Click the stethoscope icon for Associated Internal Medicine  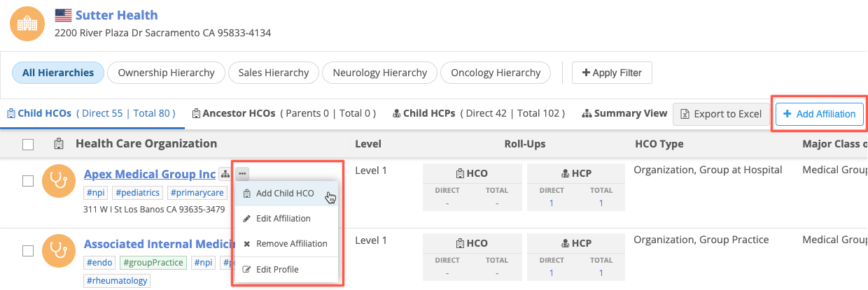pos(59,251)
